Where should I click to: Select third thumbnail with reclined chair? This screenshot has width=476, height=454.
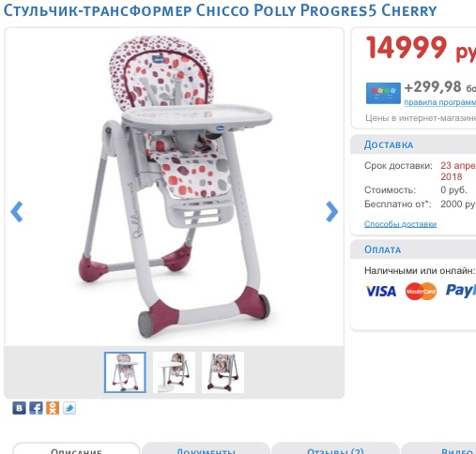(x=223, y=372)
